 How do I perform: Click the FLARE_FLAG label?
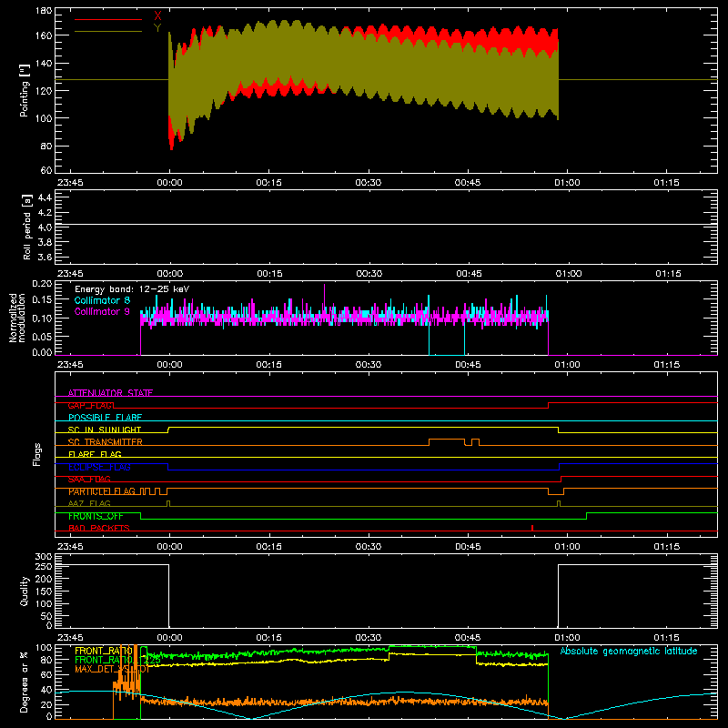(x=95, y=454)
